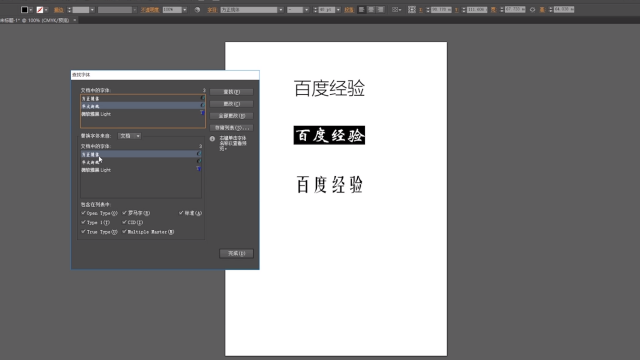Expand the stroke weight dropdown
Screen dimensions: 640x360
[x=92, y=10]
